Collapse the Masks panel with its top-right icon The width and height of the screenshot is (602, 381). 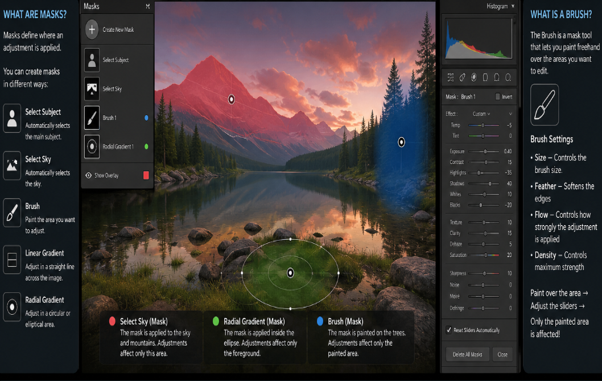click(148, 6)
